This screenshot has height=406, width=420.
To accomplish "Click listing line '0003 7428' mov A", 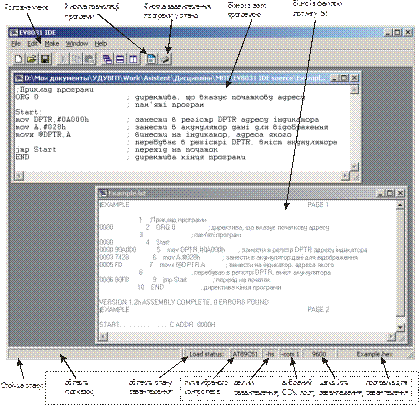I will click(229, 257).
